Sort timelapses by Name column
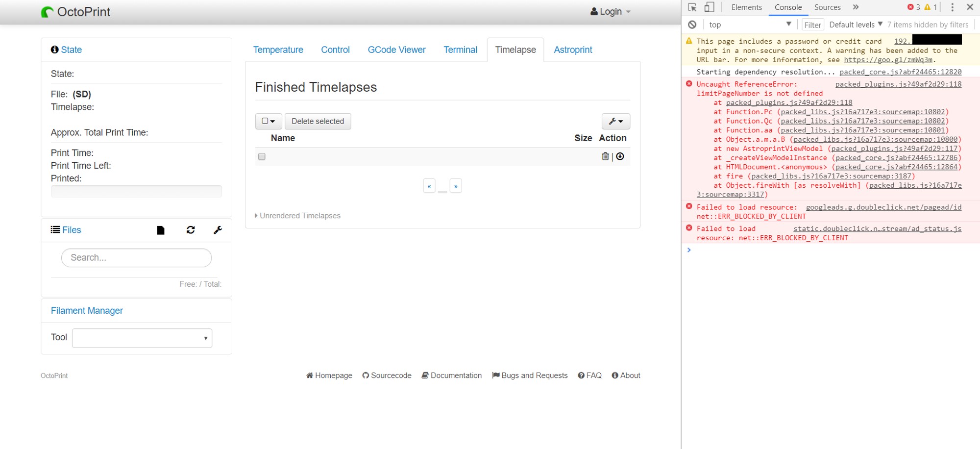Screen dimensions: 980x449 283,138
